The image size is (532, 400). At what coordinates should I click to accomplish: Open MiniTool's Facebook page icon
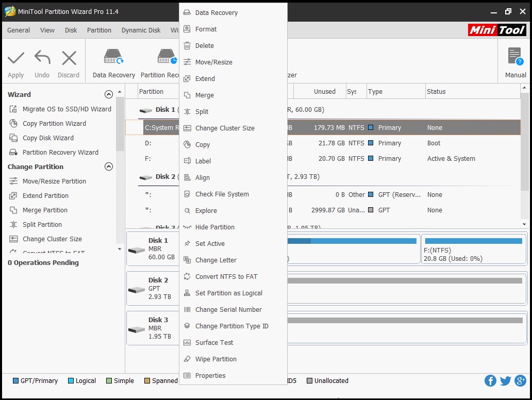pos(490,381)
